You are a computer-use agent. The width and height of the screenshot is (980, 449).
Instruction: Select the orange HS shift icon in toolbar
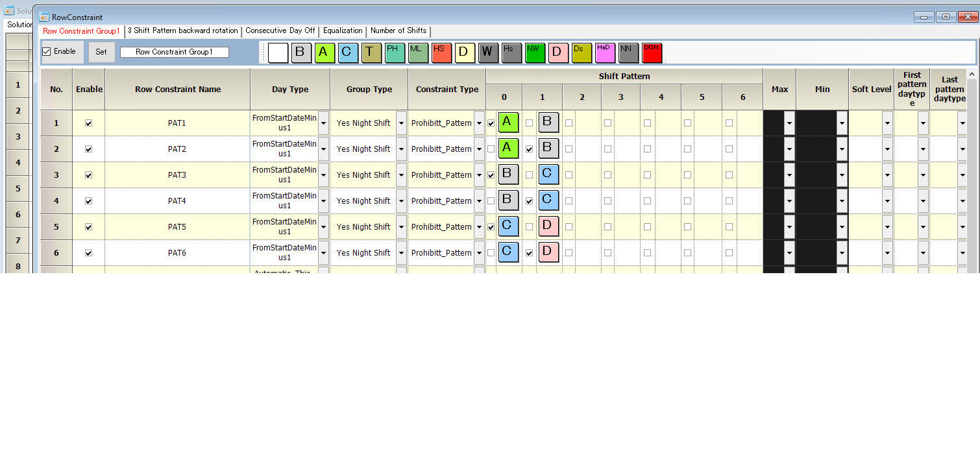(441, 53)
